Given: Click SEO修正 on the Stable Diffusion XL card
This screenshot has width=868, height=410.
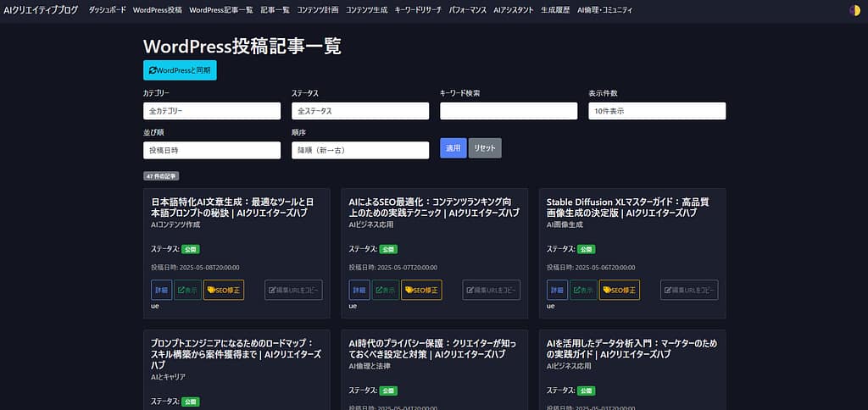Looking at the screenshot, I should click(619, 290).
